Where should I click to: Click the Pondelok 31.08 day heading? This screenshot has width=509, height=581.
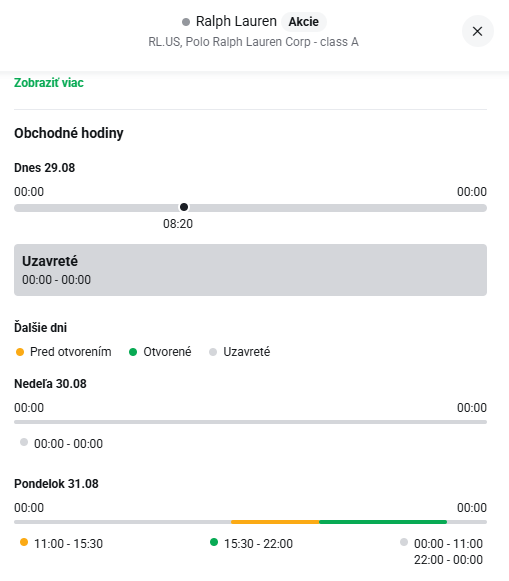click(56, 484)
